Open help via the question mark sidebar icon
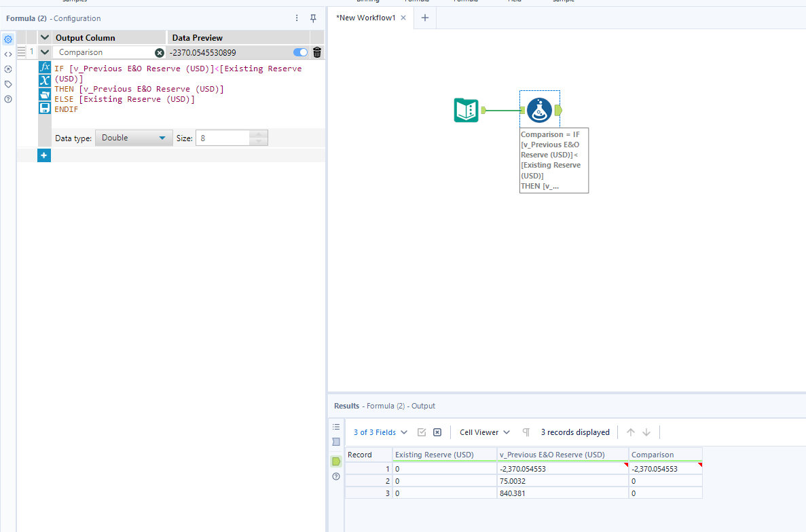This screenshot has width=806, height=532. [8, 99]
